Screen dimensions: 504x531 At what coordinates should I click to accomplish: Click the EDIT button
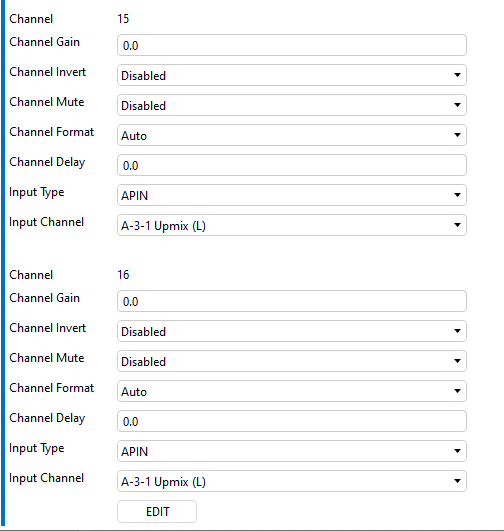pyautogui.click(x=157, y=511)
